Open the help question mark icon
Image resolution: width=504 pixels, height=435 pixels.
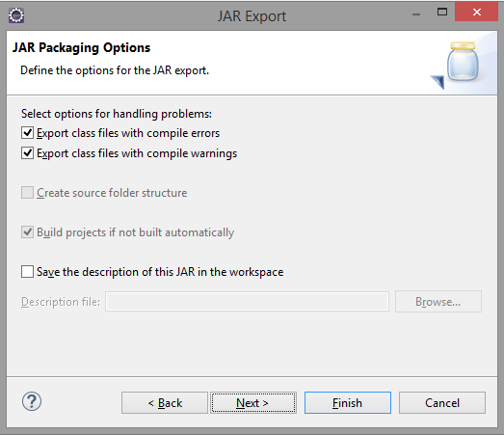(32, 401)
